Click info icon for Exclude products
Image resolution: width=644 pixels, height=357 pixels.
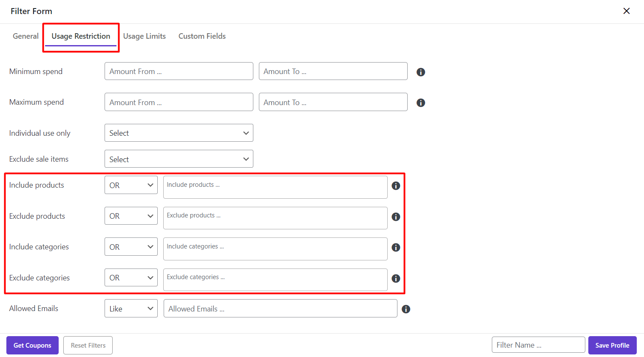point(395,217)
